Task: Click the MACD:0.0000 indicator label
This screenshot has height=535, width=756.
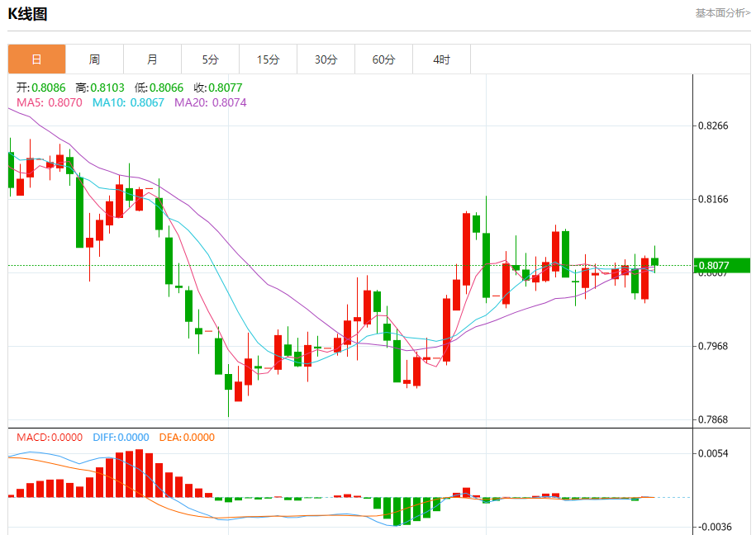Action: [x=50, y=437]
